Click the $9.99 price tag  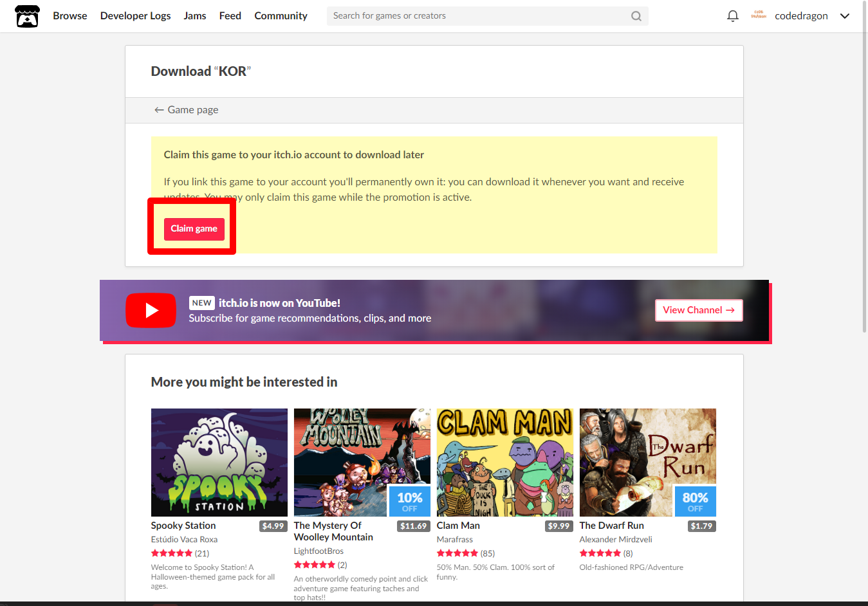click(x=559, y=526)
